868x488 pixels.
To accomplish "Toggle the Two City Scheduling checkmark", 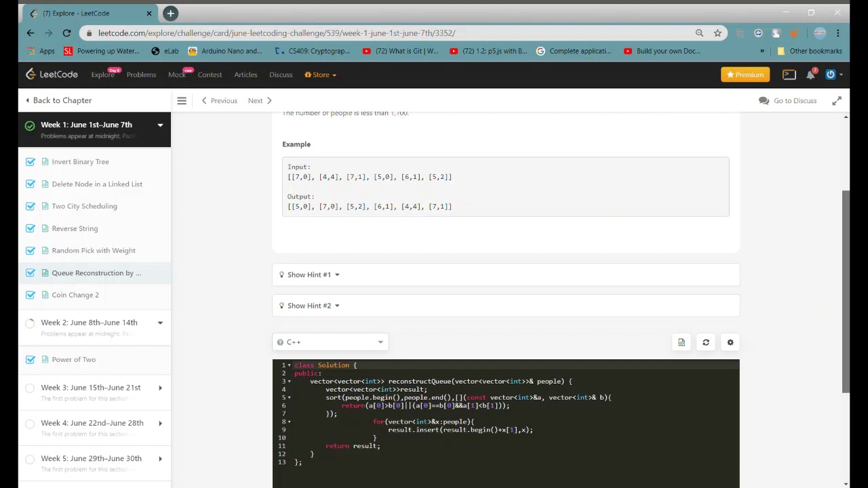I will point(31,206).
